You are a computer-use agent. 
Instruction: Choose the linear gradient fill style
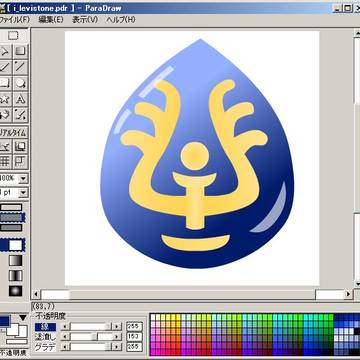(x=16, y=260)
